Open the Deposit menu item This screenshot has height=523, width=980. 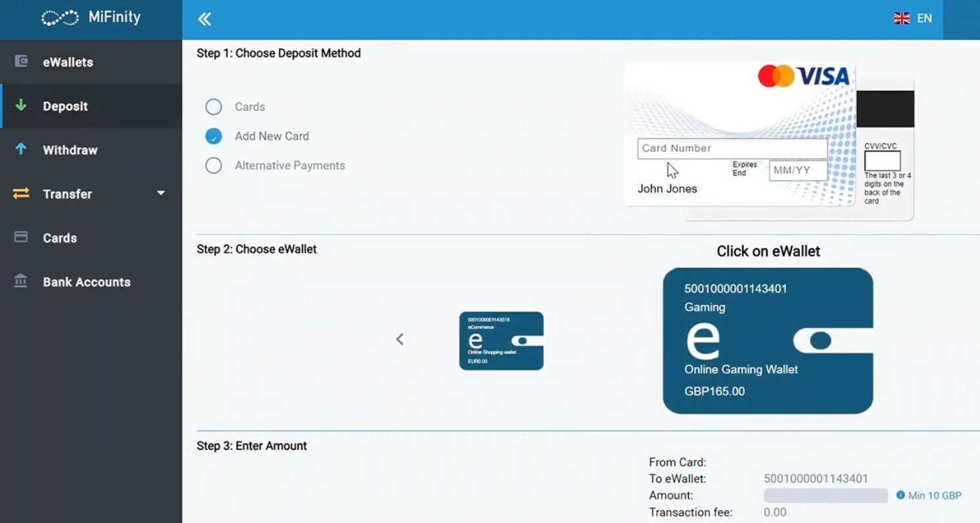pyautogui.click(x=91, y=106)
